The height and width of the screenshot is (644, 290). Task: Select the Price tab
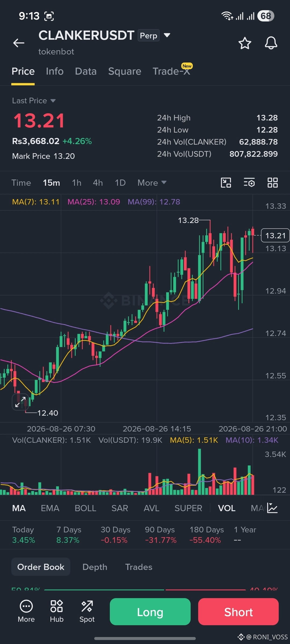click(23, 71)
